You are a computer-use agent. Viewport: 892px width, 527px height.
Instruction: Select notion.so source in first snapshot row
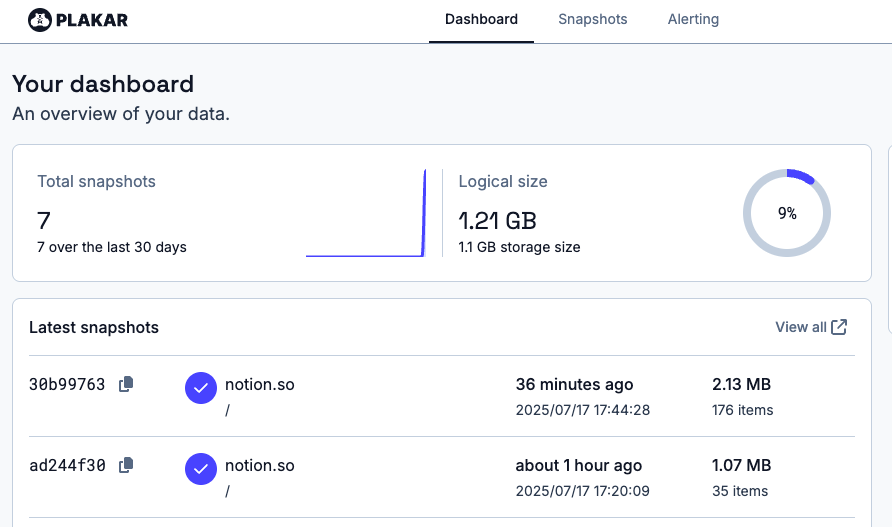[259, 384]
